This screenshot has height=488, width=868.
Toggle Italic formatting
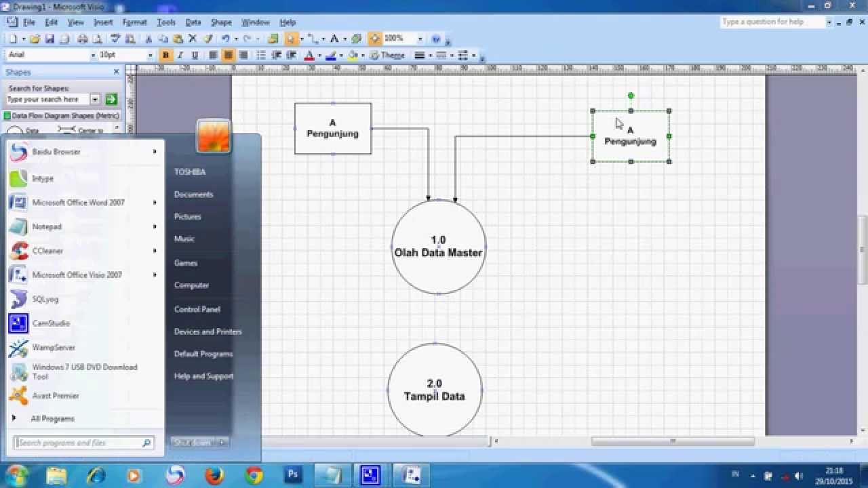pyautogui.click(x=180, y=55)
